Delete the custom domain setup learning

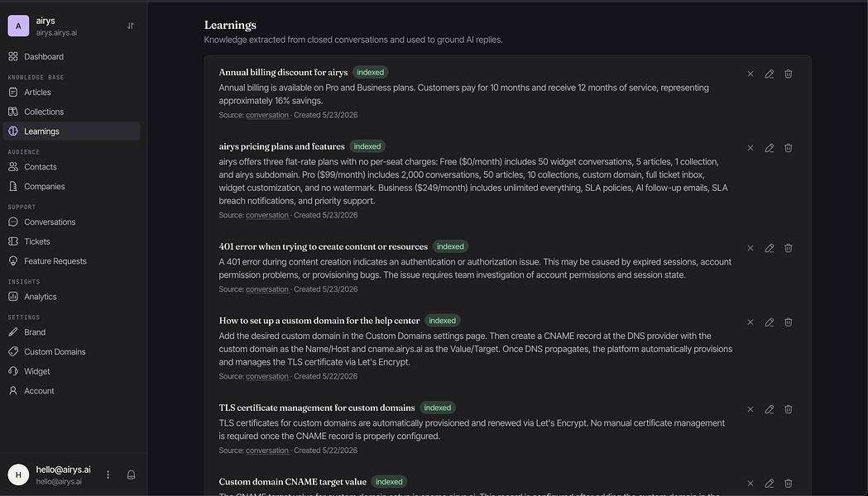click(789, 322)
